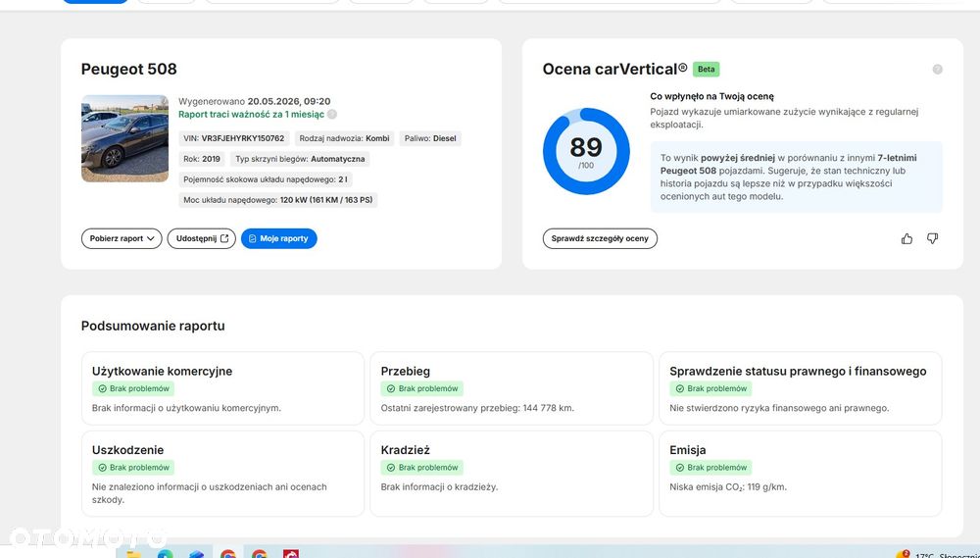
Task: Click the Brak problemów badge under Sprawdzenie statusu prawnego
Action: [x=710, y=388]
